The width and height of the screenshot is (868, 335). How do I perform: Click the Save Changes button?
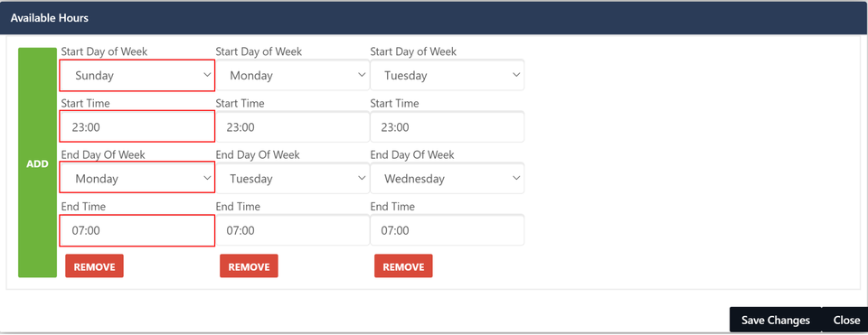776,320
